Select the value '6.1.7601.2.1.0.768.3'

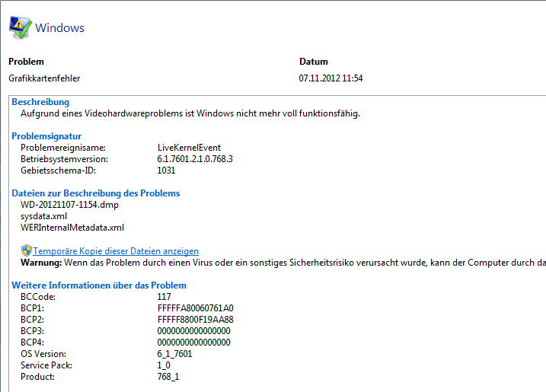(x=195, y=159)
